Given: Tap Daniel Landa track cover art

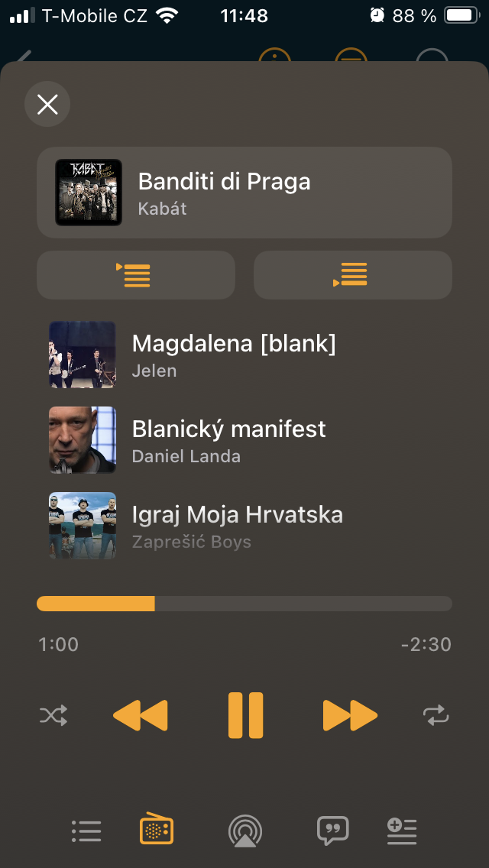Looking at the screenshot, I should [83, 440].
